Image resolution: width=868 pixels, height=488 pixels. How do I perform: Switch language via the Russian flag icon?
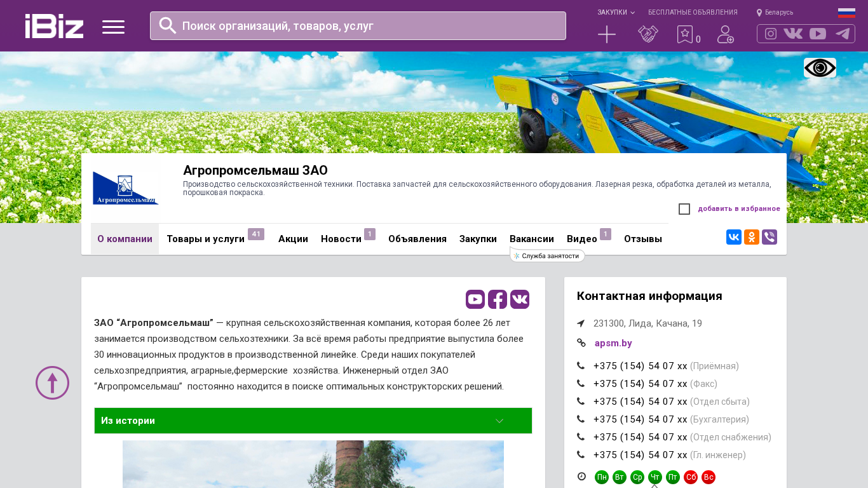click(x=846, y=13)
